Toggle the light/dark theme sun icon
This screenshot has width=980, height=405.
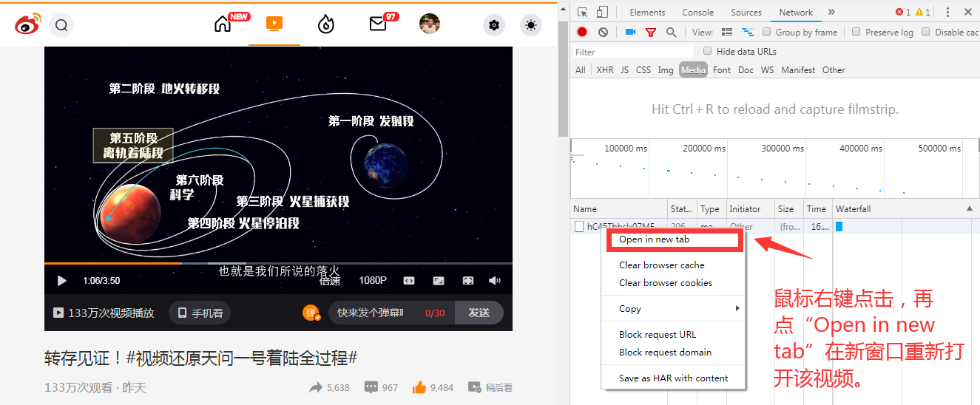531,25
